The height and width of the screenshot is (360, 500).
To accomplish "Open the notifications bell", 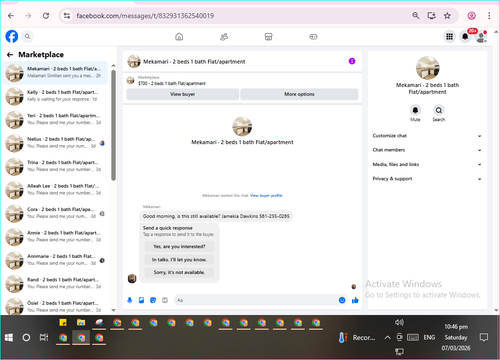I will [x=465, y=37].
